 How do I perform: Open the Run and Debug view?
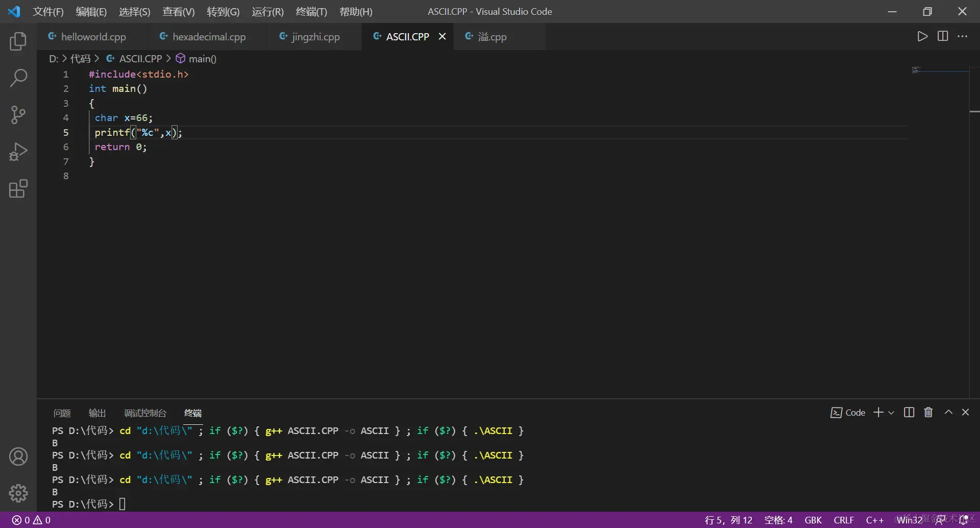(x=18, y=151)
